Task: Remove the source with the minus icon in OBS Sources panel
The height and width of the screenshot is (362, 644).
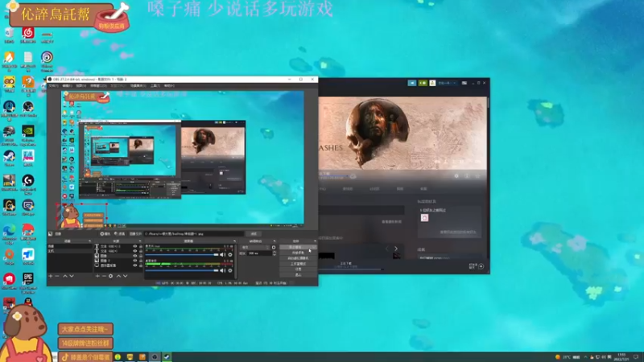Action: pos(104,276)
